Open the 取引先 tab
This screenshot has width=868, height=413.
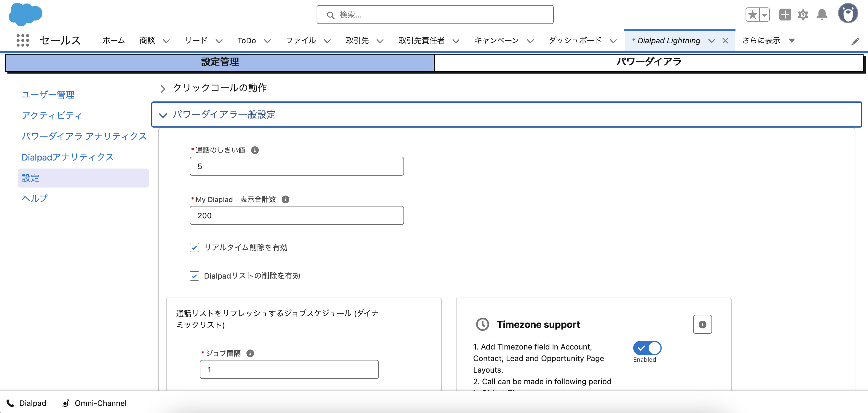point(357,40)
